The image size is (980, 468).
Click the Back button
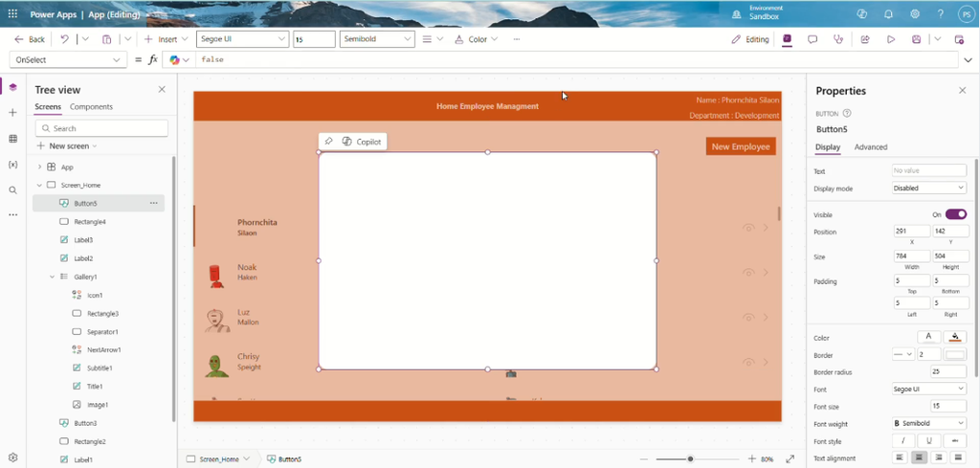30,39
